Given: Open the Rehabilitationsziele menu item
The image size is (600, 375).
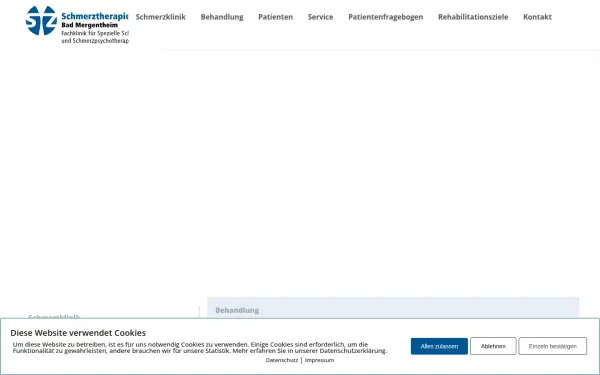Looking at the screenshot, I should point(473,17).
